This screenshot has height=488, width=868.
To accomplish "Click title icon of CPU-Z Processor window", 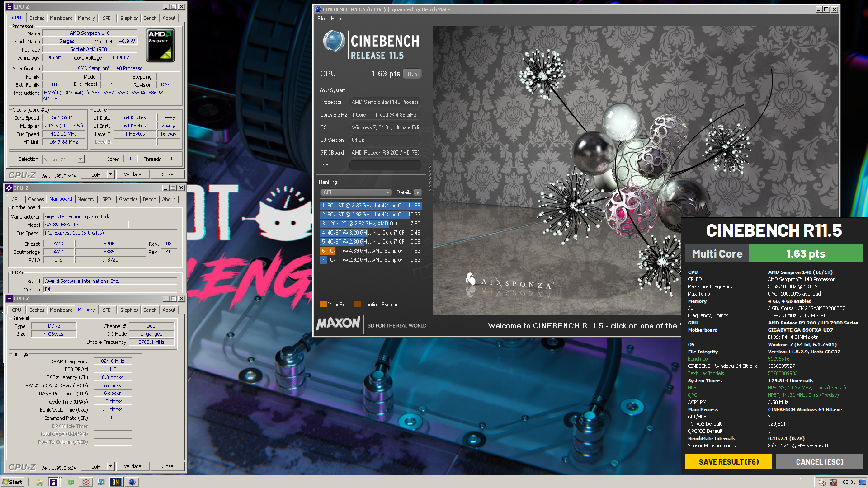I will tap(9, 7).
